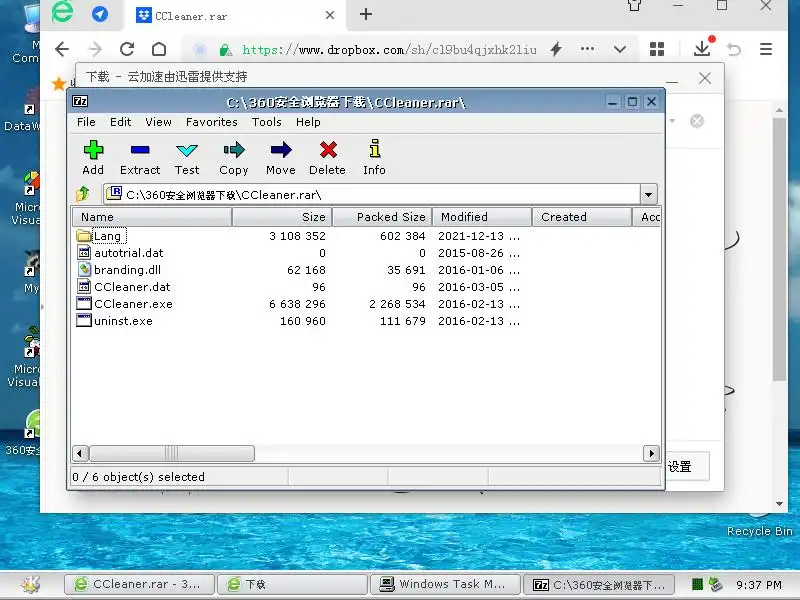Click the file list scroll right arrow

coord(651,453)
